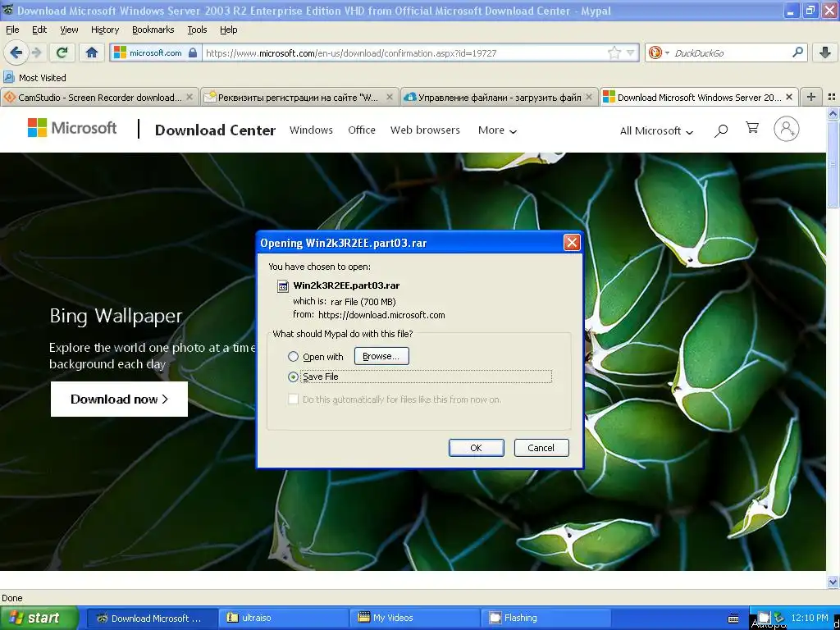
Task: Cancel the file opening dialog
Action: click(x=541, y=448)
